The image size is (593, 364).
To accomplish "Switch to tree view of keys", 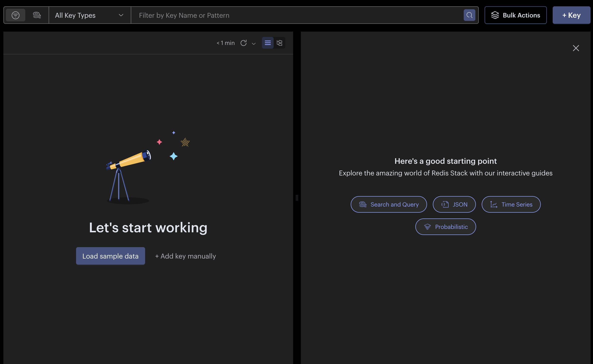I will (279, 43).
